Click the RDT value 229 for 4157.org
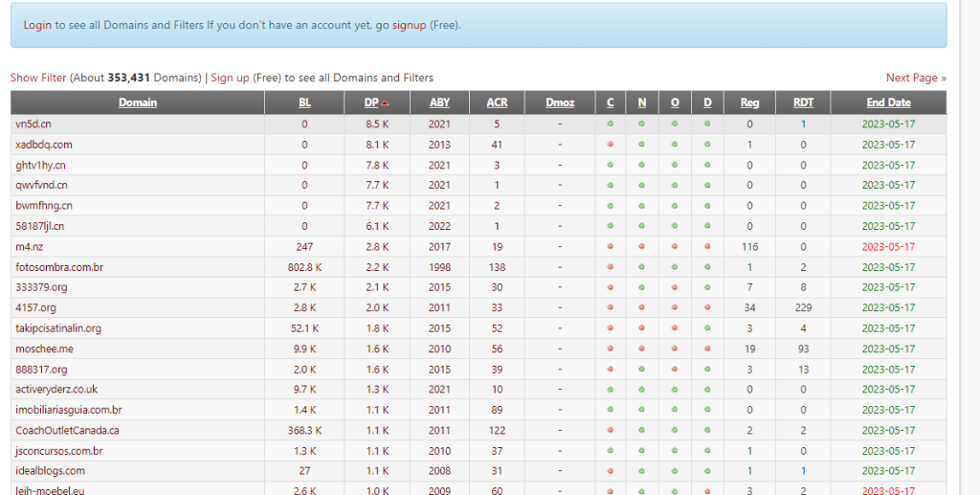Screen dimensions: 980x495 (x=803, y=308)
